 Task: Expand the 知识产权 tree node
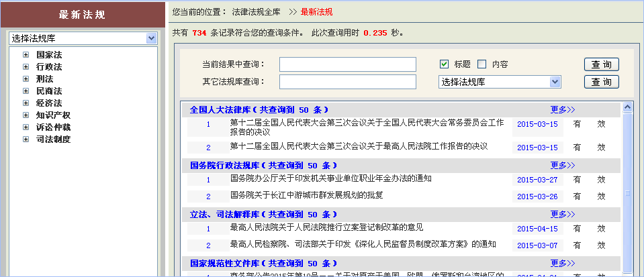click(x=26, y=115)
